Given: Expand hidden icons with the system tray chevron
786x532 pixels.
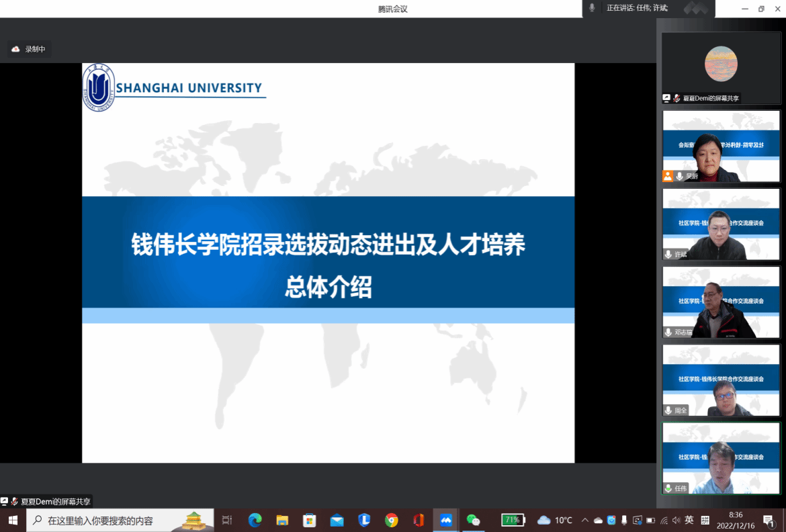Looking at the screenshot, I should [x=584, y=521].
